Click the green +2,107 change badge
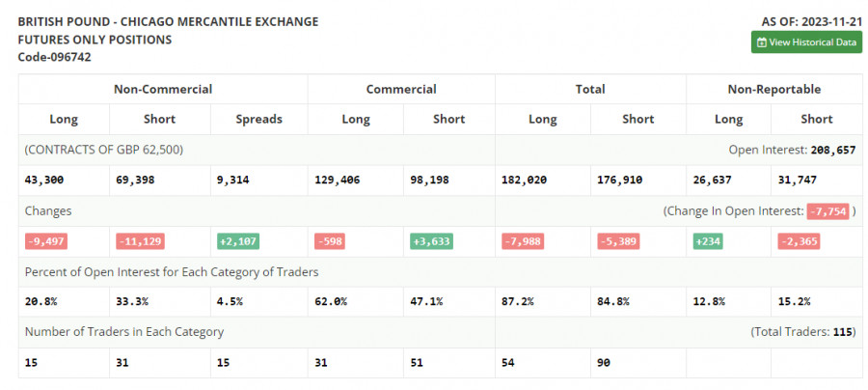Viewport: 868px width, 390px height. pyautogui.click(x=238, y=241)
